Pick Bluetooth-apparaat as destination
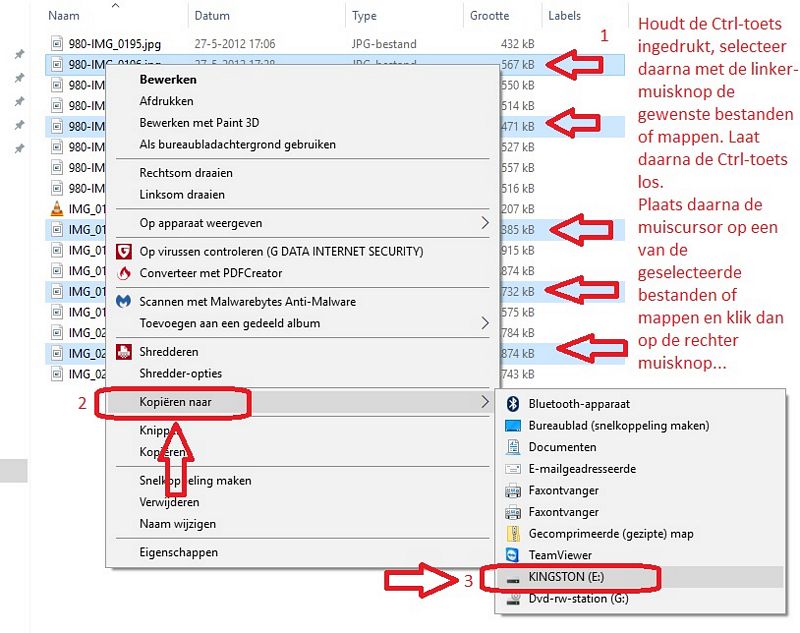 point(579,404)
